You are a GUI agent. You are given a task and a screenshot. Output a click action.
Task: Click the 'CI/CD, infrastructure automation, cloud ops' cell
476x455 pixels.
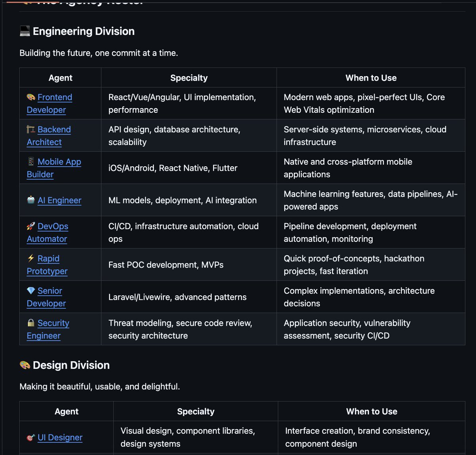[189, 232]
